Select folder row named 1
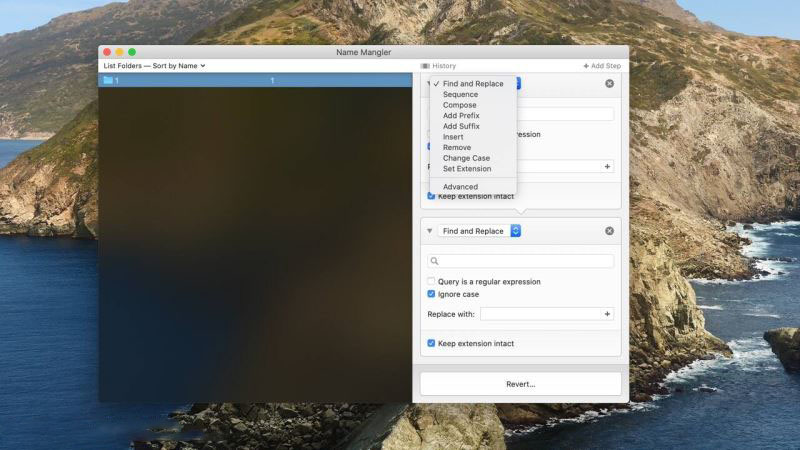Viewport: 800px width, 450px height. [255, 81]
